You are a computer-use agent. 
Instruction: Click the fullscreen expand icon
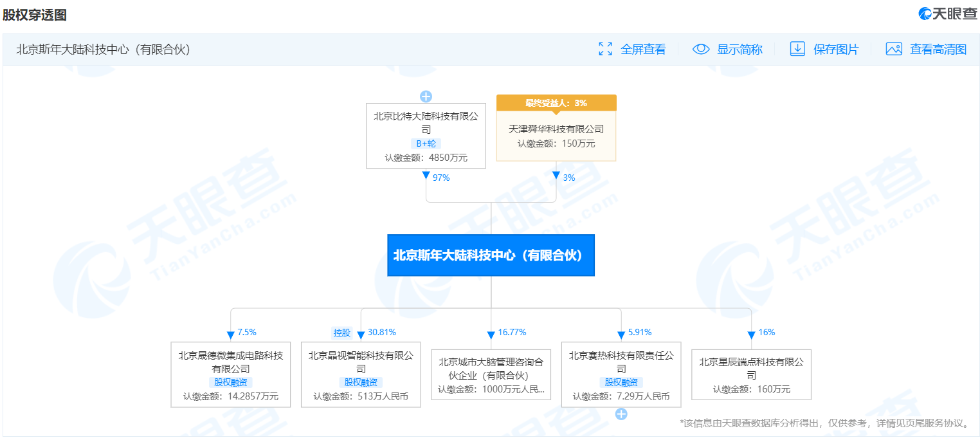[605, 49]
